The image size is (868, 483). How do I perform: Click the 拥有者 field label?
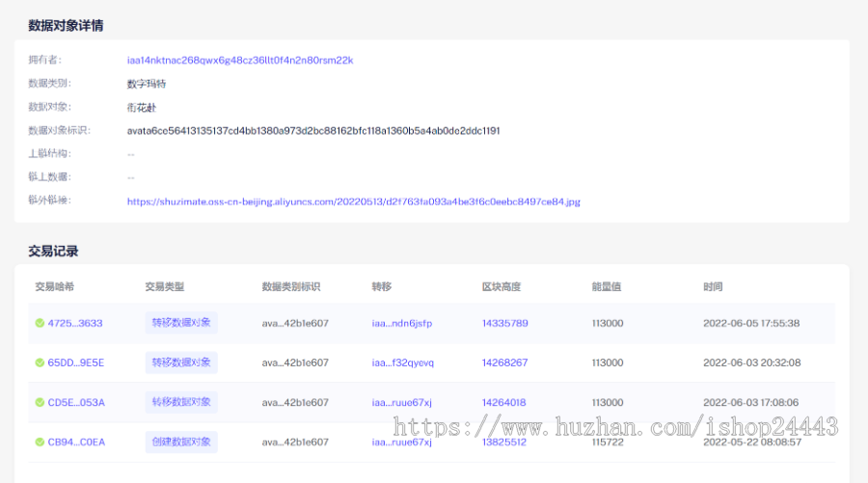coord(44,60)
